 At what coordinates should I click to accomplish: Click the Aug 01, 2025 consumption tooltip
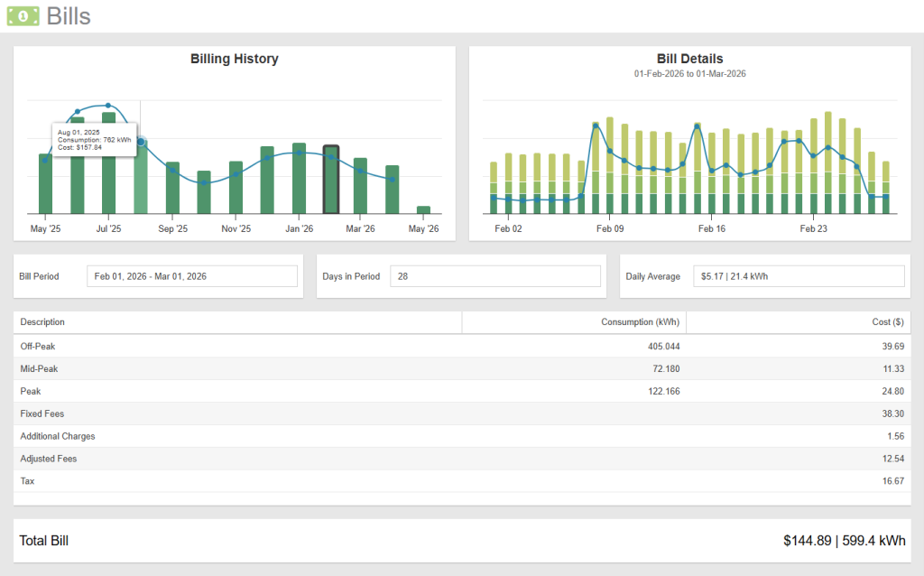coord(94,140)
